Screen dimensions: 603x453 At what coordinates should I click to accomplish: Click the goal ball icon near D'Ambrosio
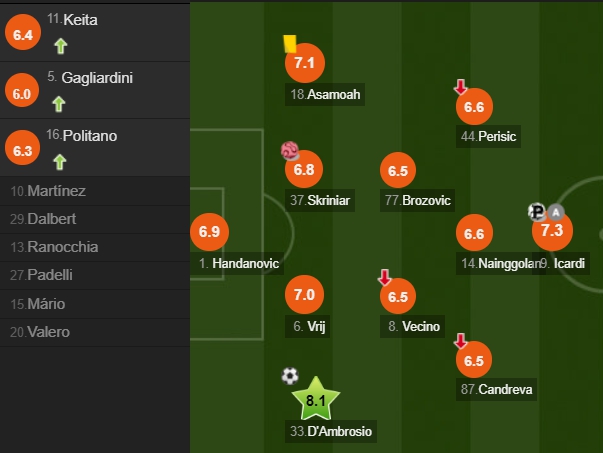coord(290,376)
